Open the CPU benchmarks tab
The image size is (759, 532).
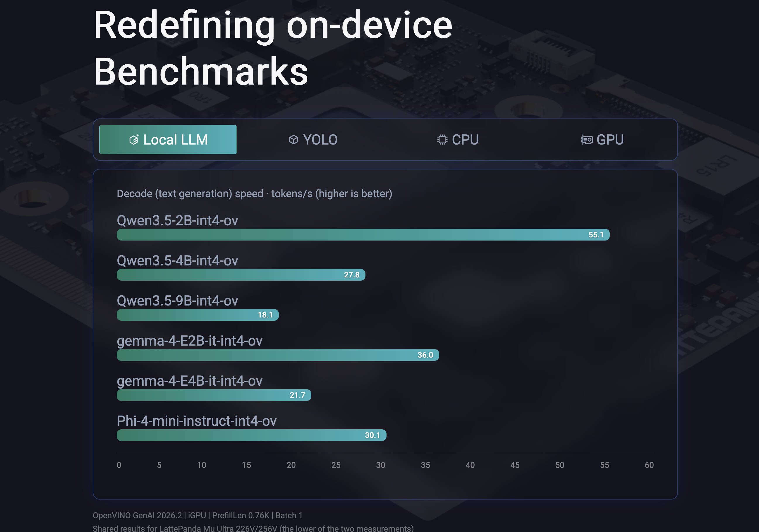458,140
